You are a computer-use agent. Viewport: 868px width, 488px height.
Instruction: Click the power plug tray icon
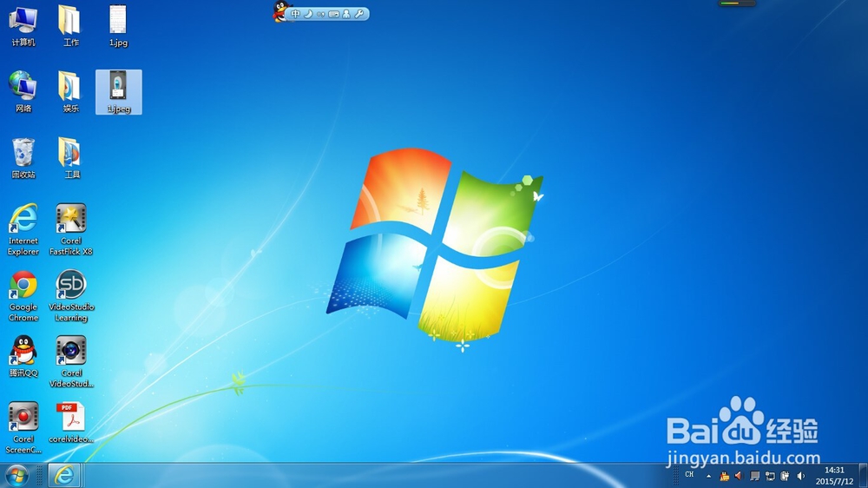[x=785, y=476]
